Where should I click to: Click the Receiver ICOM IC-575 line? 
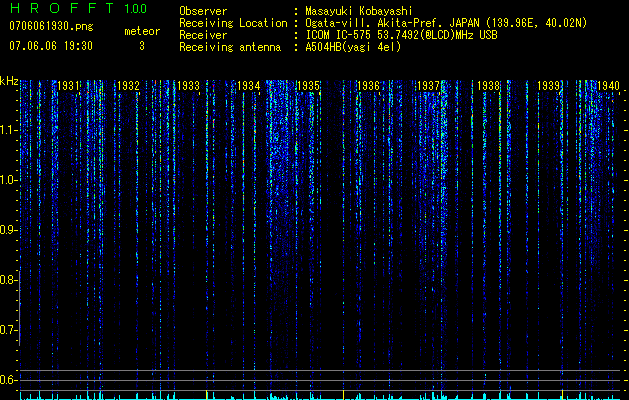(x=401, y=35)
